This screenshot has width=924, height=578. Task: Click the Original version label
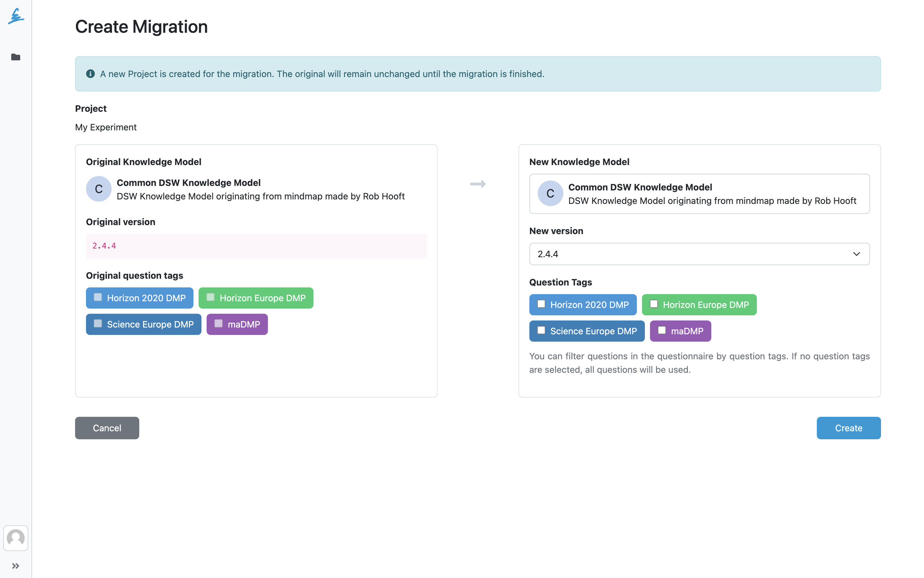[121, 222]
